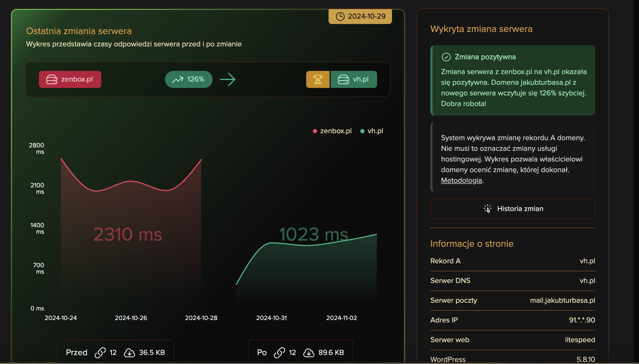Click the 2024-10-24 x-axis label

pos(61,318)
